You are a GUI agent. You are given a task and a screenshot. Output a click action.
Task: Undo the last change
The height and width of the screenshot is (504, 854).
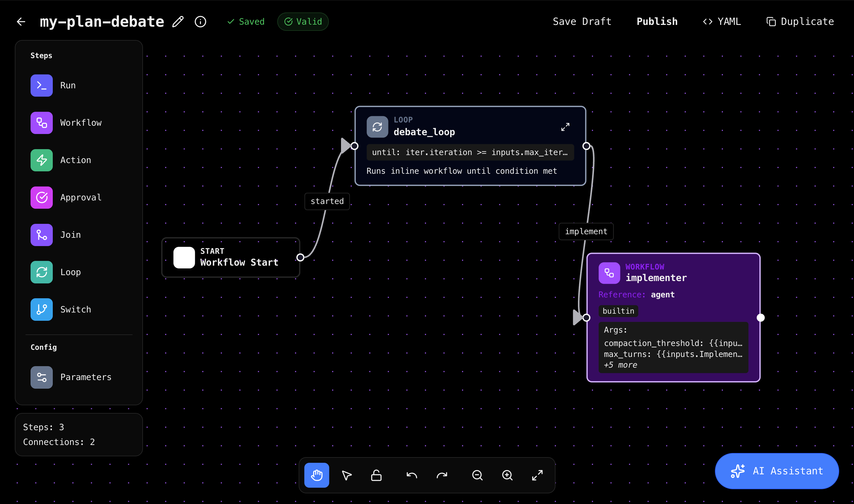(412, 475)
